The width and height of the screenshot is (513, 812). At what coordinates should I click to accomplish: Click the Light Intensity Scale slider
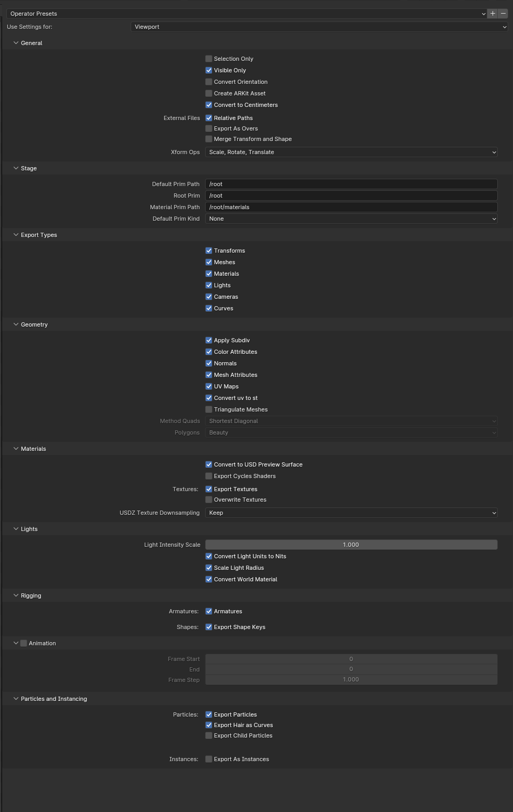click(351, 545)
